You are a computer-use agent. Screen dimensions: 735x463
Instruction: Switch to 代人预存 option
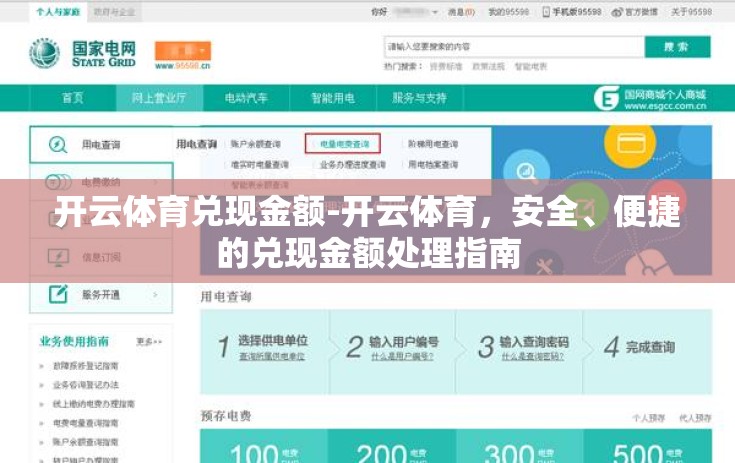tap(695, 418)
